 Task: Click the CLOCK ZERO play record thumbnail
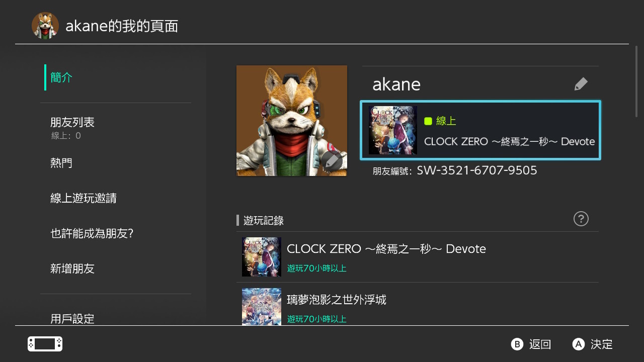pyautogui.click(x=262, y=257)
